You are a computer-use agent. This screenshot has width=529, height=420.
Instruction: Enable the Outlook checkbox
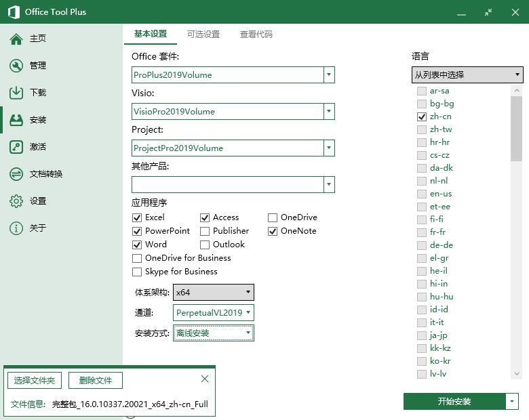(x=204, y=245)
